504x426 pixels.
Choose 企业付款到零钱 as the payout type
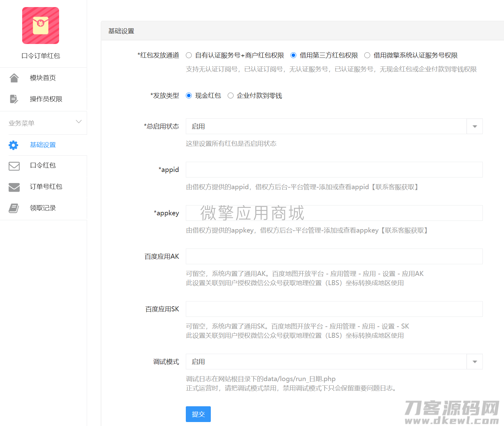[x=230, y=96]
